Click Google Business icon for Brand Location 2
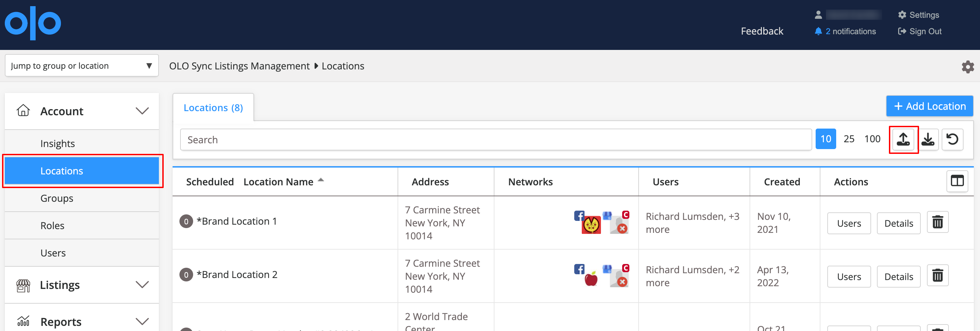The width and height of the screenshot is (980, 331). click(x=607, y=269)
